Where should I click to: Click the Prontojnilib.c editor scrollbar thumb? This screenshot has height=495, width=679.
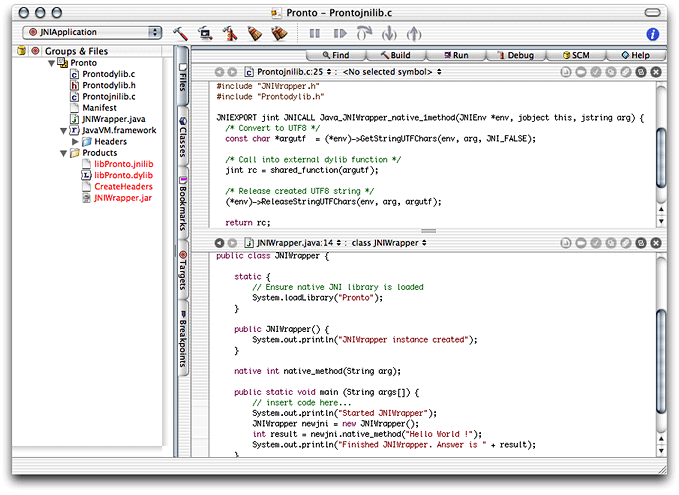click(661, 158)
